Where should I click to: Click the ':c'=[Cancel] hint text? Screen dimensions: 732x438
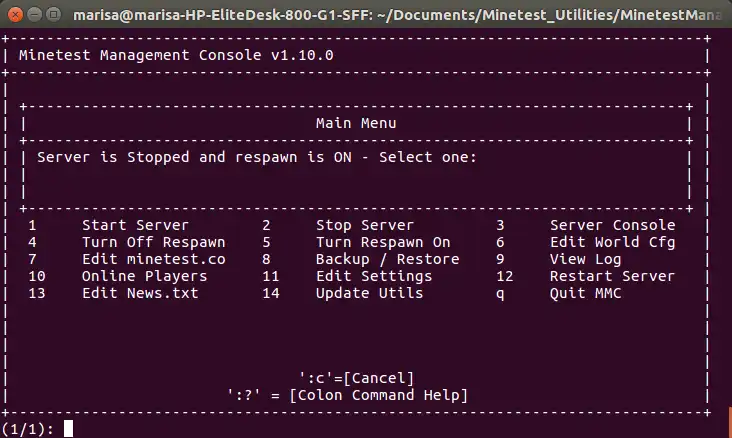356,378
